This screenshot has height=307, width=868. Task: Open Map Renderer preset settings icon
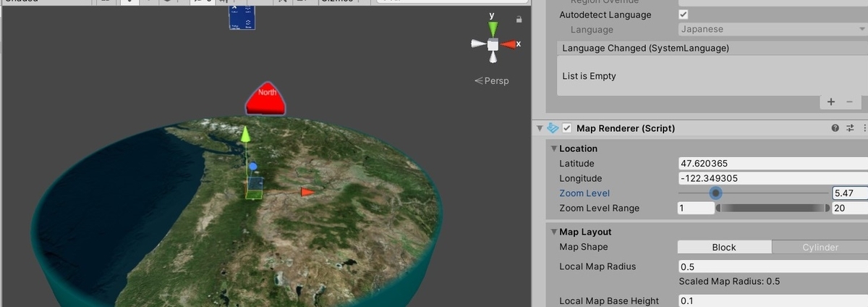click(850, 128)
